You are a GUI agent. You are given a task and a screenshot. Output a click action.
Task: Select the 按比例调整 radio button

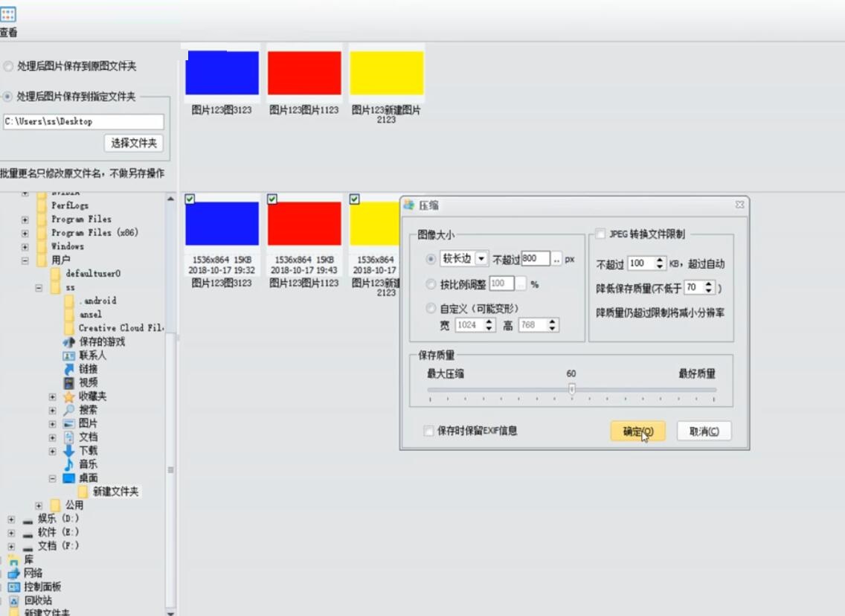(x=431, y=284)
